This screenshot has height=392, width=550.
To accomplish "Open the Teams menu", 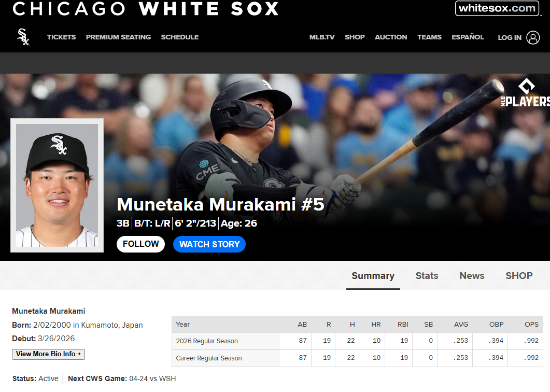I will 429,37.
